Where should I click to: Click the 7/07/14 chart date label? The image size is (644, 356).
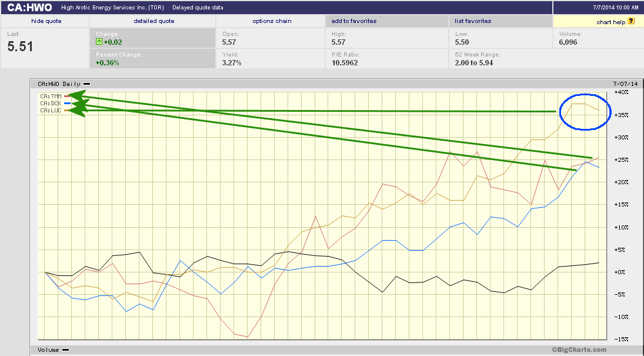[625, 84]
